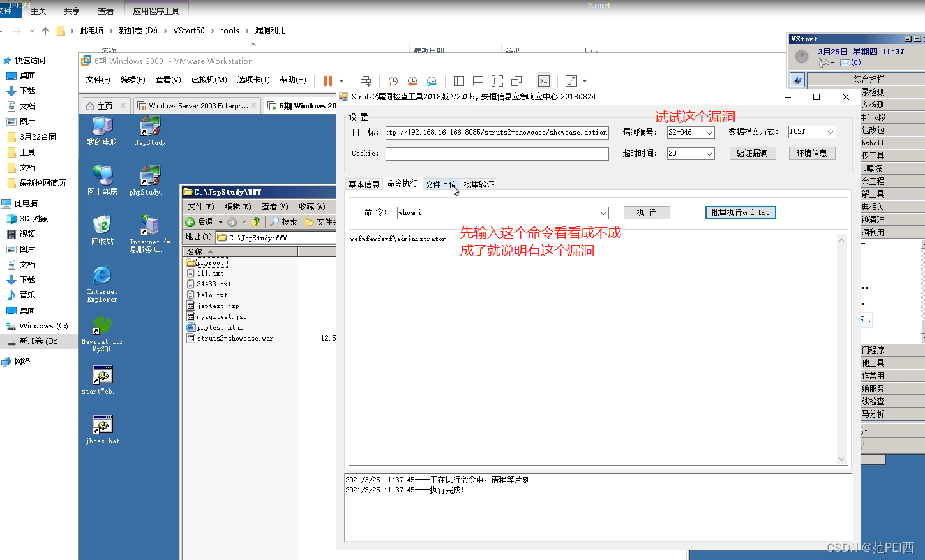Screen dimensions: 925x560
Task: Click the up arrow in host explorer navigation
Action: tap(45, 31)
